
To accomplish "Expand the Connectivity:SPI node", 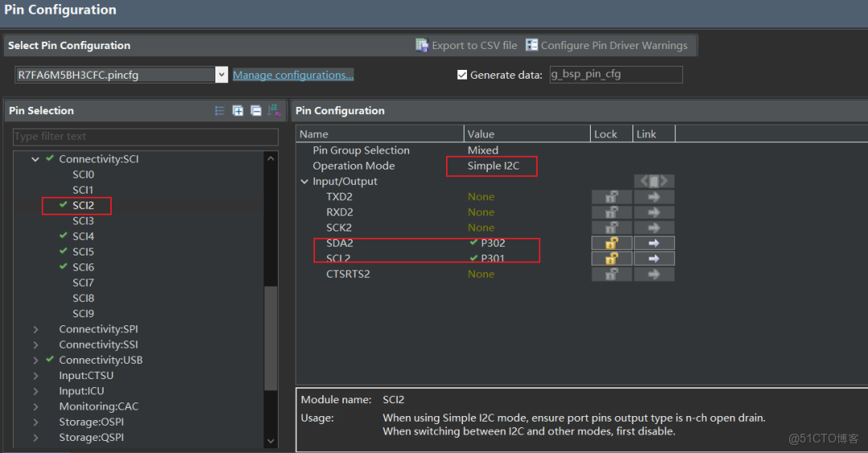I will [35, 329].
